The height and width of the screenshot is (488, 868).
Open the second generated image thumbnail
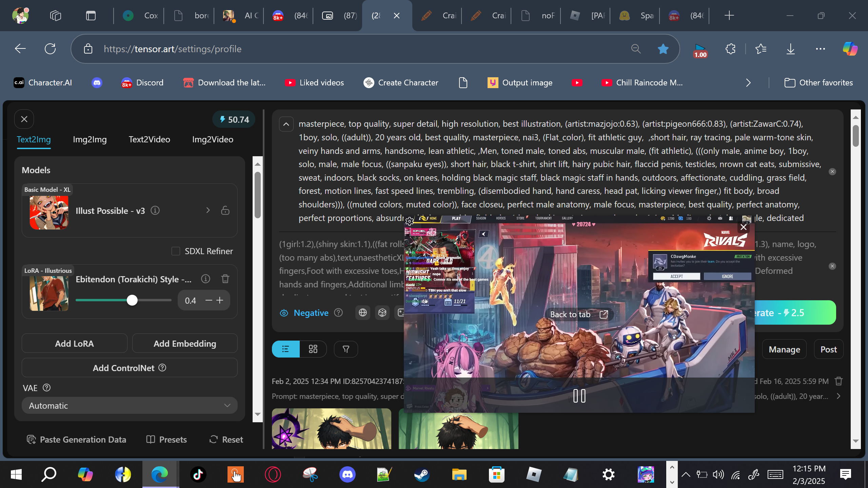[x=458, y=429]
